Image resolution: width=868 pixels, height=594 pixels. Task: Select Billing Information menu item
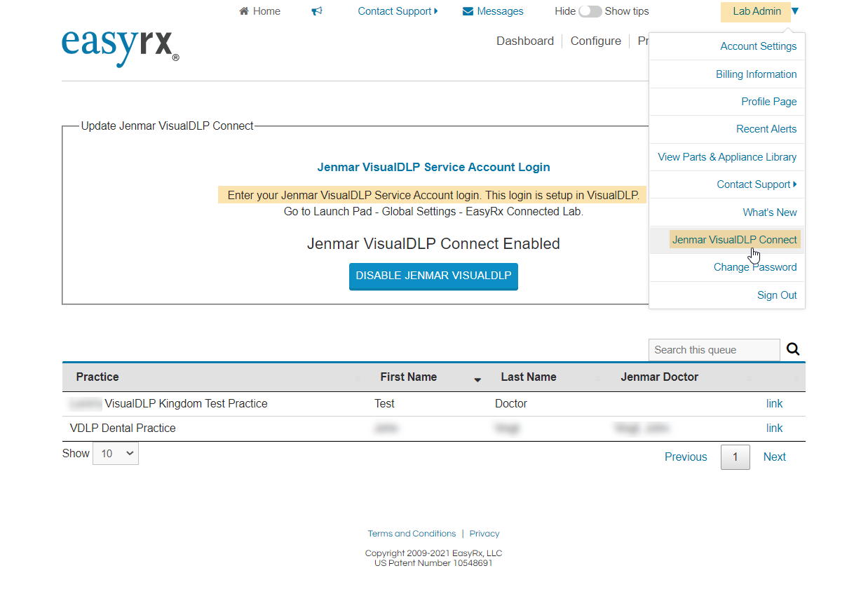pyautogui.click(x=756, y=74)
